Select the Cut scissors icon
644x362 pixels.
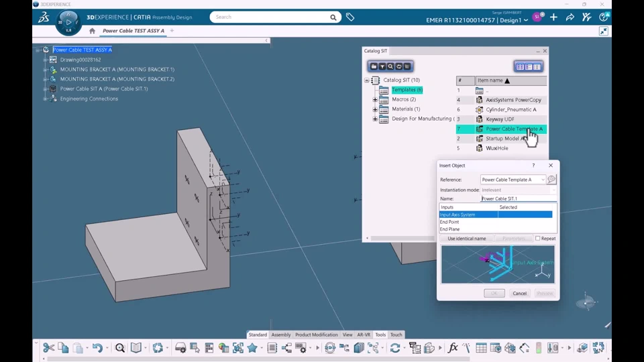(48, 348)
